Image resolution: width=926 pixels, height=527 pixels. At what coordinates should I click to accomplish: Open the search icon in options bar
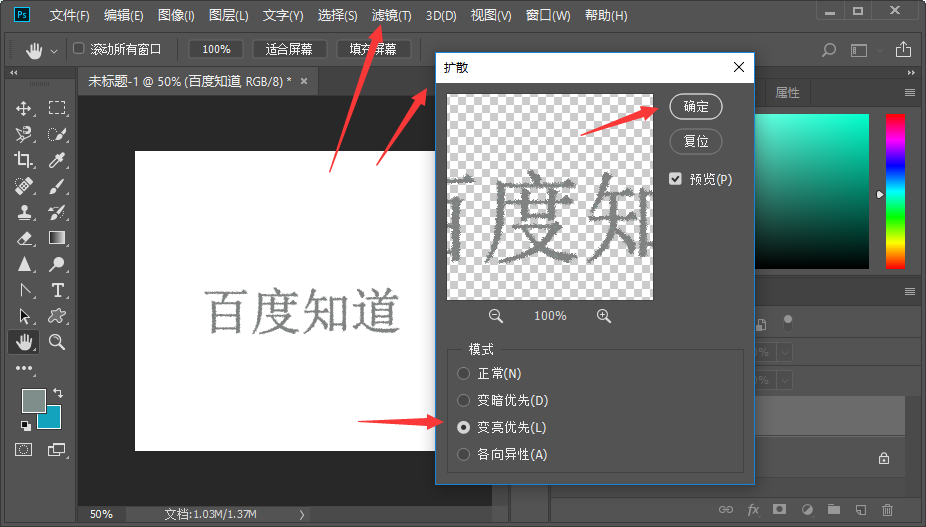829,50
